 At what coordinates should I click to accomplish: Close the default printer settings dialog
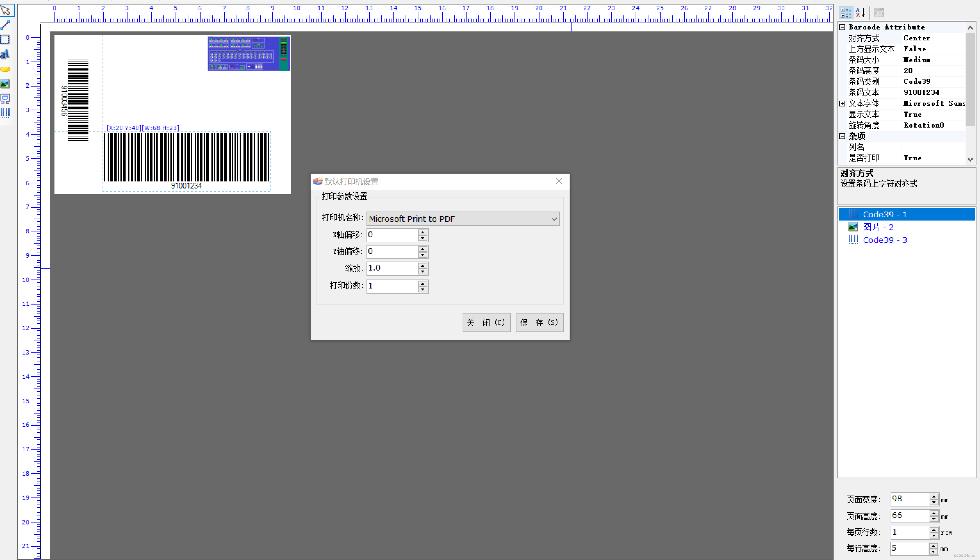[x=559, y=181]
